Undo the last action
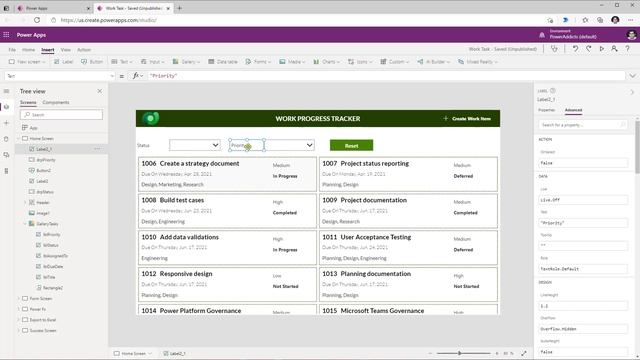640x360 pixels. click(x=575, y=49)
